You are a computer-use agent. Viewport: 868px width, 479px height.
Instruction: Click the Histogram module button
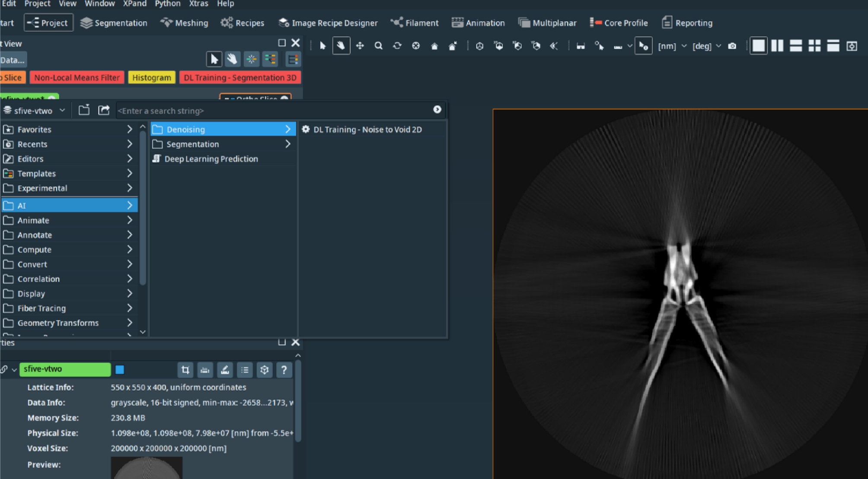pyautogui.click(x=151, y=78)
